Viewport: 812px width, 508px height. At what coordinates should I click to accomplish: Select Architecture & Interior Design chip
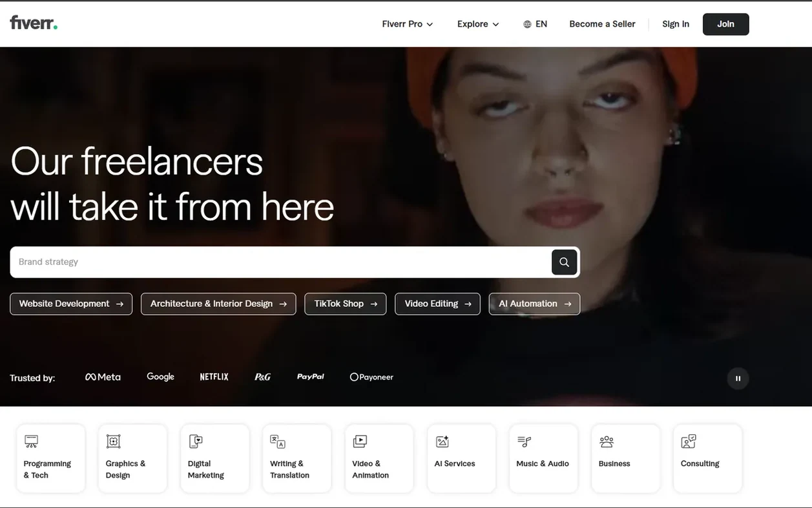coord(218,304)
